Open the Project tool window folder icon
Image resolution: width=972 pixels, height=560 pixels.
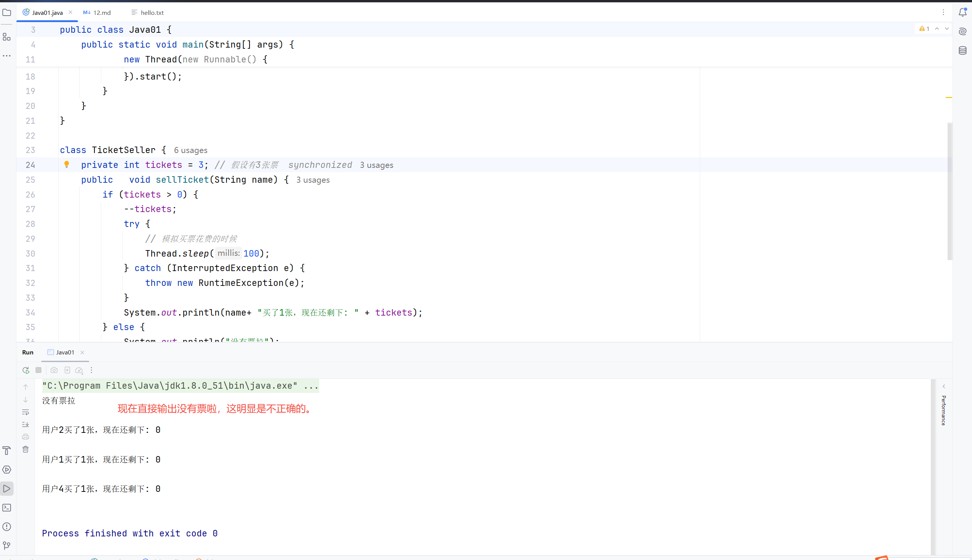(x=6, y=13)
